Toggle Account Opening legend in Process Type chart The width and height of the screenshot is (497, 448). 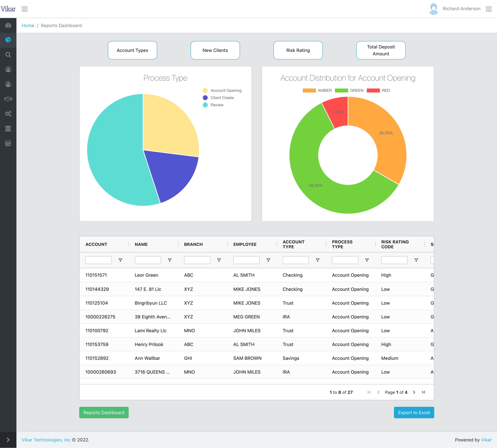[222, 91]
